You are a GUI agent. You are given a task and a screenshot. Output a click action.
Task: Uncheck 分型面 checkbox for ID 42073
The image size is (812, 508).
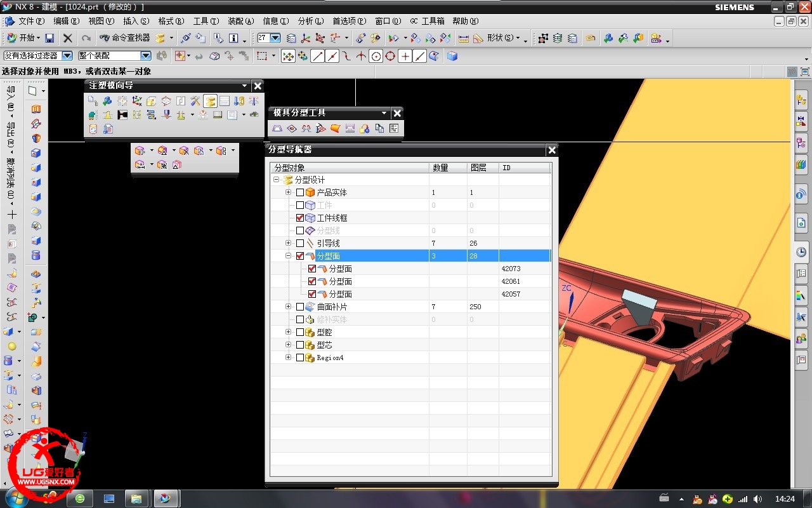pos(312,269)
